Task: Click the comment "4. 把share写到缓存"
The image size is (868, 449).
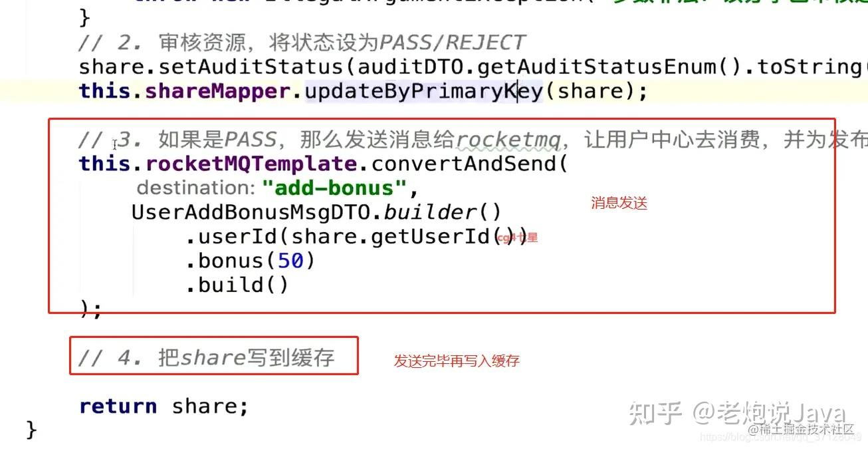Action: pos(206,359)
